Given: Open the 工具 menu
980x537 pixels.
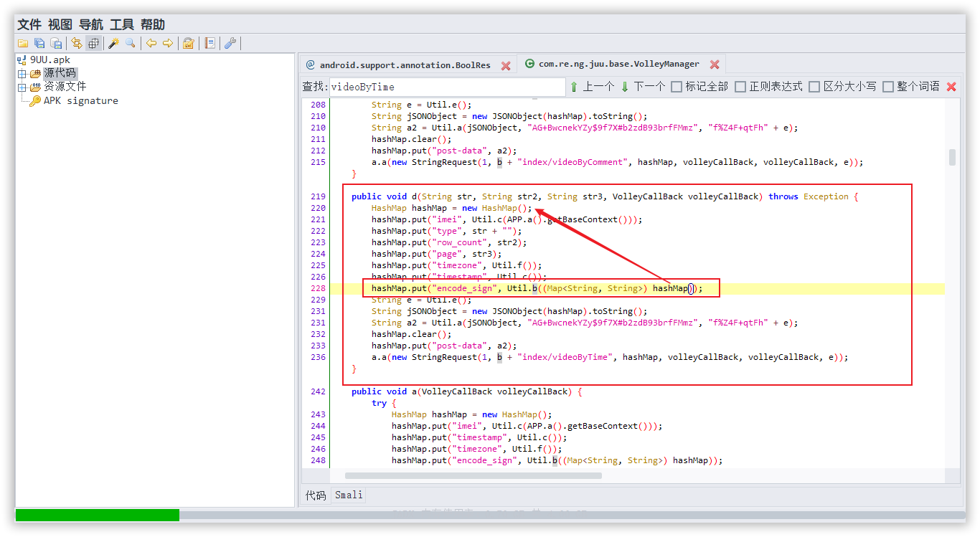Looking at the screenshot, I should (x=122, y=25).
